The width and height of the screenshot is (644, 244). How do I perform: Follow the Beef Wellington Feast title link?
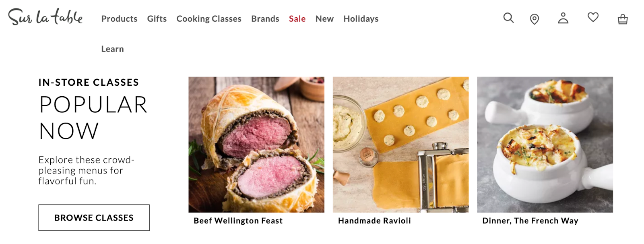coord(238,221)
